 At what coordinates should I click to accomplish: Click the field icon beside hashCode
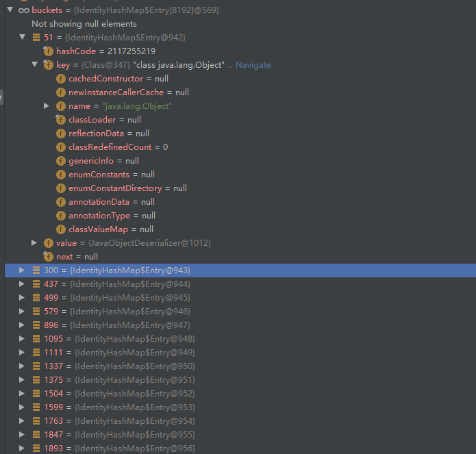pyautogui.click(x=48, y=51)
